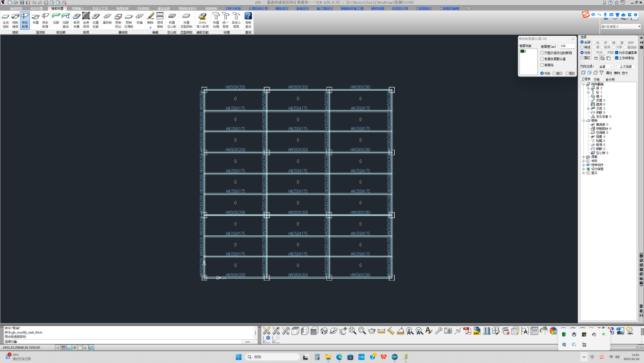The height and width of the screenshot is (363, 644).
Task: Select 全部 radio in selection panel
Action: pyautogui.click(x=582, y=42)
